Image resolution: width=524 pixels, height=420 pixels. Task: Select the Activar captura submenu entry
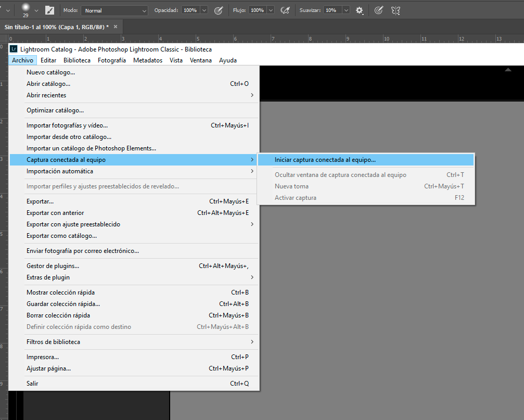[366, 197]
